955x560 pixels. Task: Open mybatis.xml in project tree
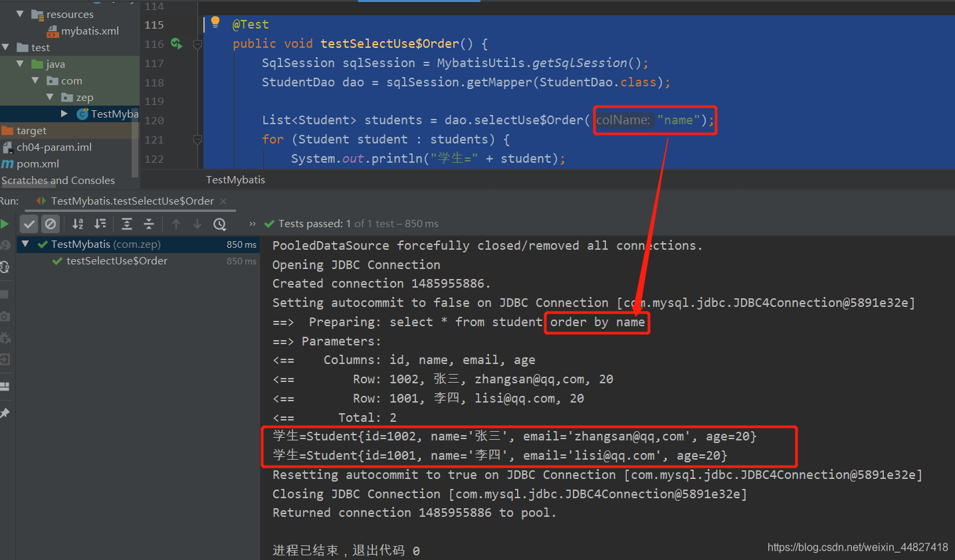pyautogui.click(x=90, y=31)
